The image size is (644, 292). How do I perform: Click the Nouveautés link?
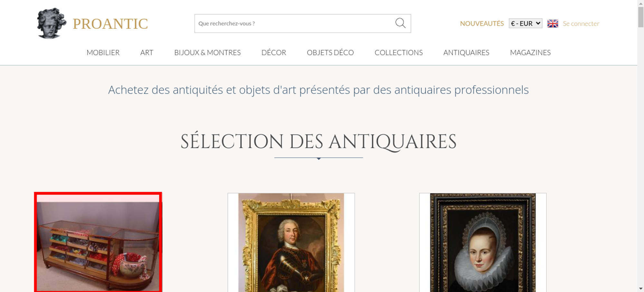[x=482, y=23]
